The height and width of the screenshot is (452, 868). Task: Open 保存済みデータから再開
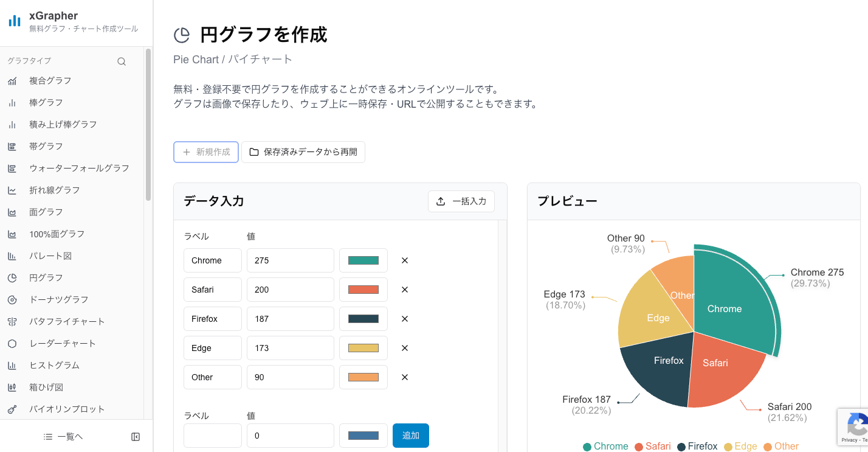[303, 152]
